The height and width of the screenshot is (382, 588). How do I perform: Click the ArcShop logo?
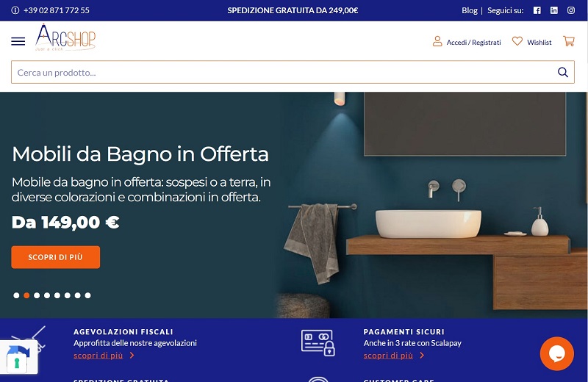pos(65,37)
